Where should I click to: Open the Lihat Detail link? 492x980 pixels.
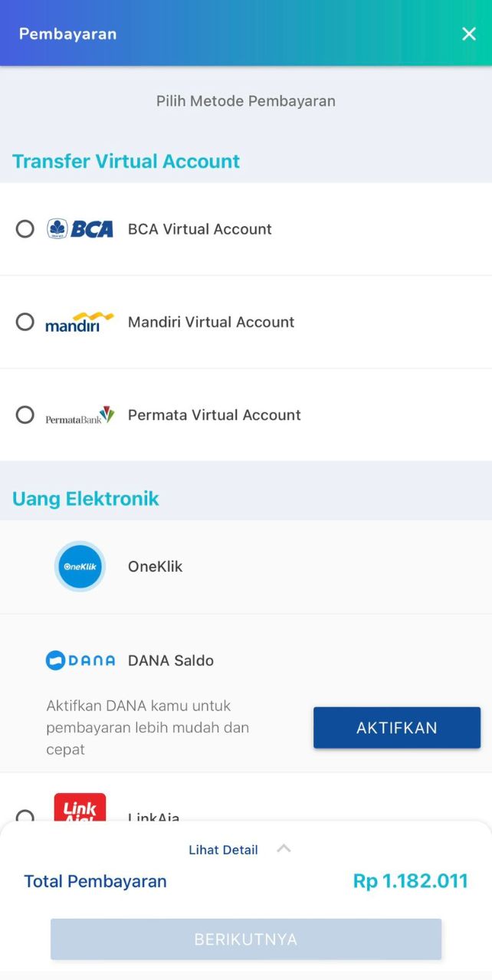(223, 850)
